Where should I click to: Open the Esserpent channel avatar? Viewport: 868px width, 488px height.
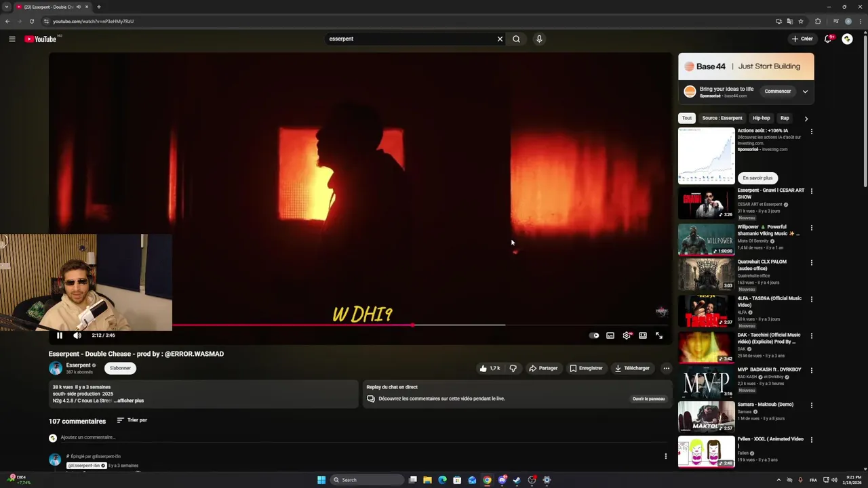(x=55, y=368)
